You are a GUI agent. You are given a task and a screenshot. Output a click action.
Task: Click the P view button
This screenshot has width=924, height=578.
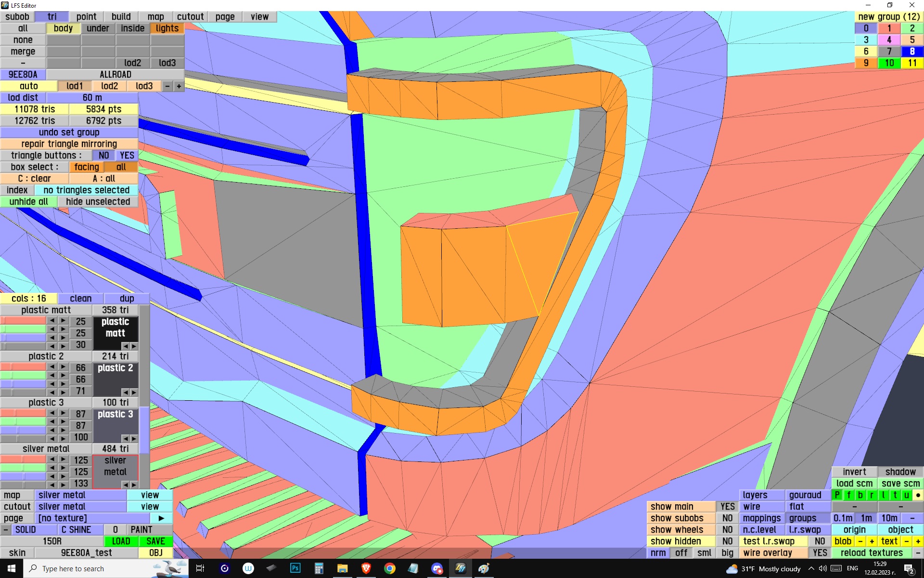click(837, 495)
